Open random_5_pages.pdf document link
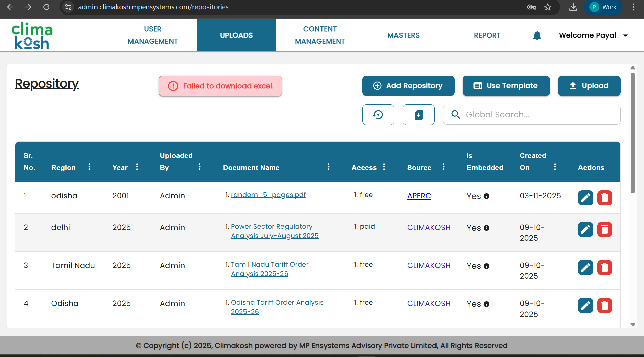This screenshot has width=644, height=357. (268, 195)
